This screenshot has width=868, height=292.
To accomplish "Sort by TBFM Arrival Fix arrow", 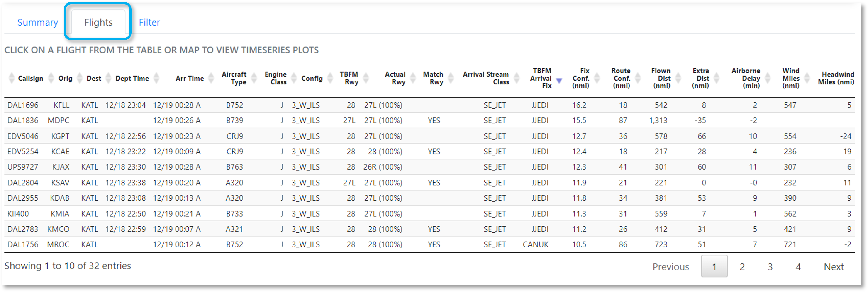I will [559, 80].
